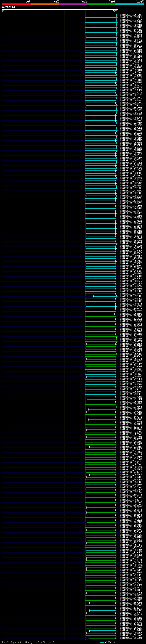Image resolution: width=146 pixels, height=644 pixels.
Task: Open hit UniRef100_C6T2R9
Action: tap(131, 15)
